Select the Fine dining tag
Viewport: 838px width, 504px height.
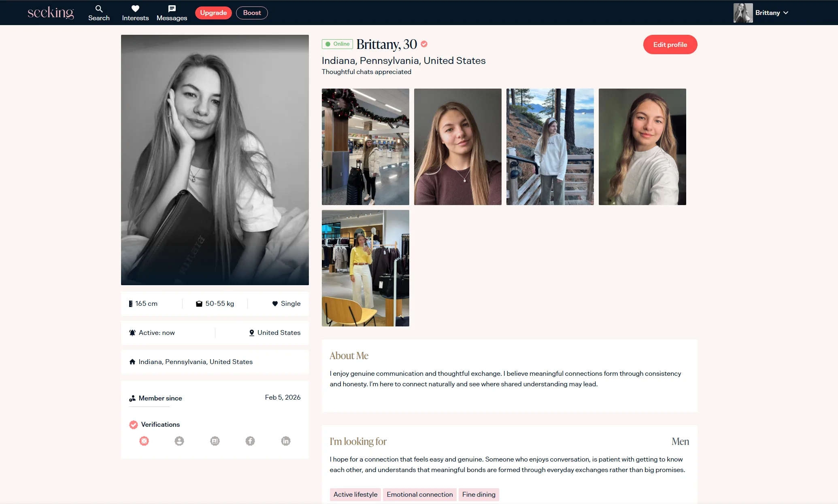479,494
